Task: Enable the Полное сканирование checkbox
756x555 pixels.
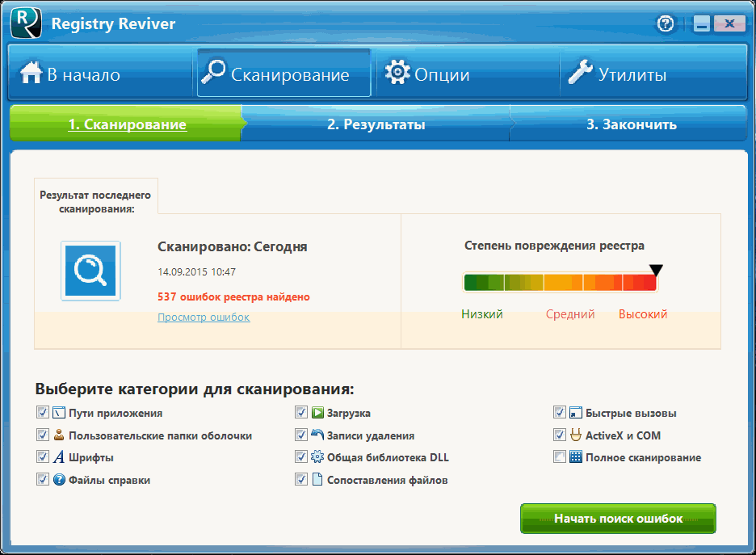Action: pos(559,456)
